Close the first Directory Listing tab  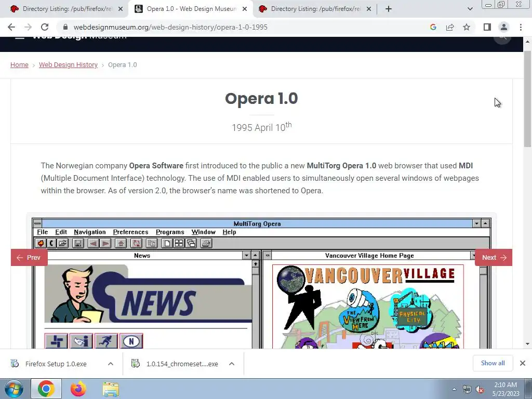point(121,9)
